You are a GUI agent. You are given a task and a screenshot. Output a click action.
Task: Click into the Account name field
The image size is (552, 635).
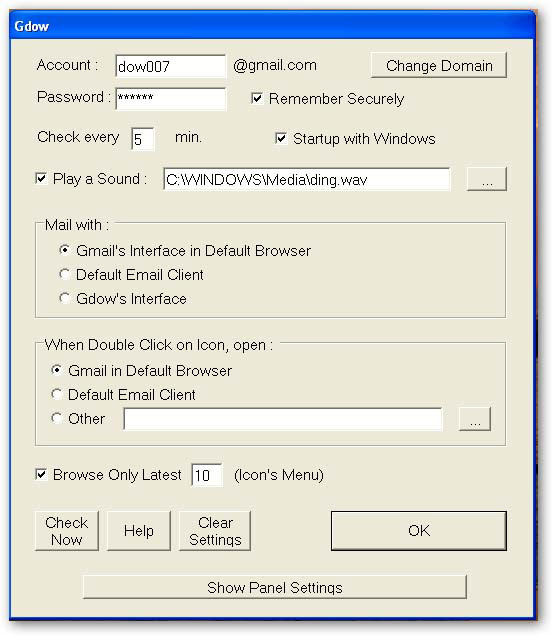tap(171, 66)
